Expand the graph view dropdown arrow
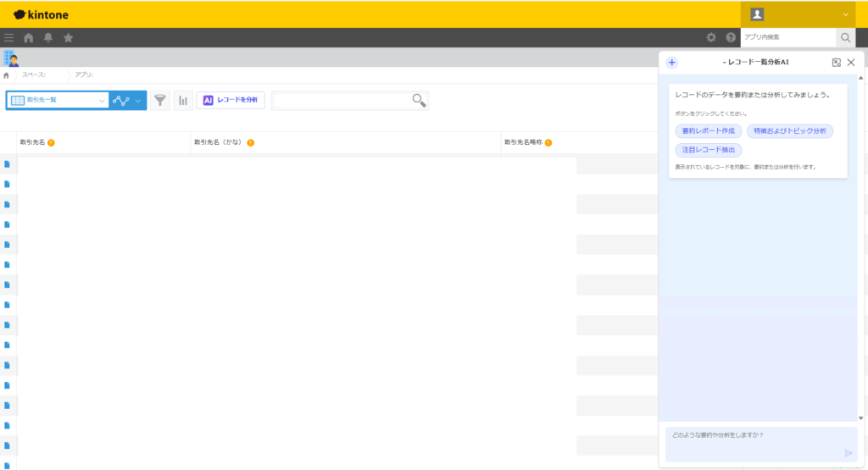Image resolution: width=868 pixels, height=470 pixels. [x=138, y=101]
